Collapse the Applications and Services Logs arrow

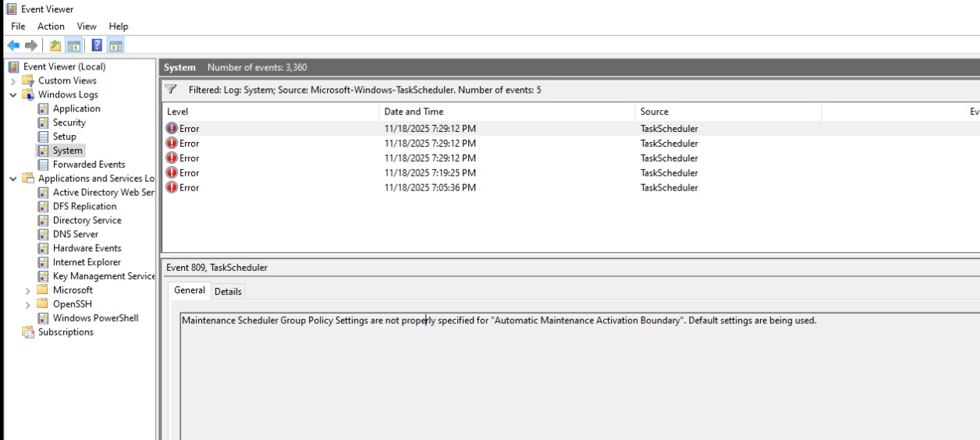tap(13, 179)
